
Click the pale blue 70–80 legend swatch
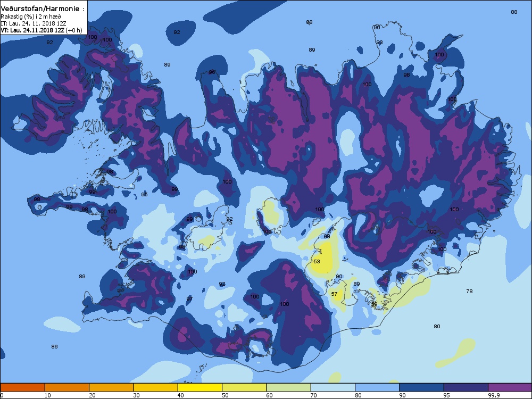coord(333,387)
